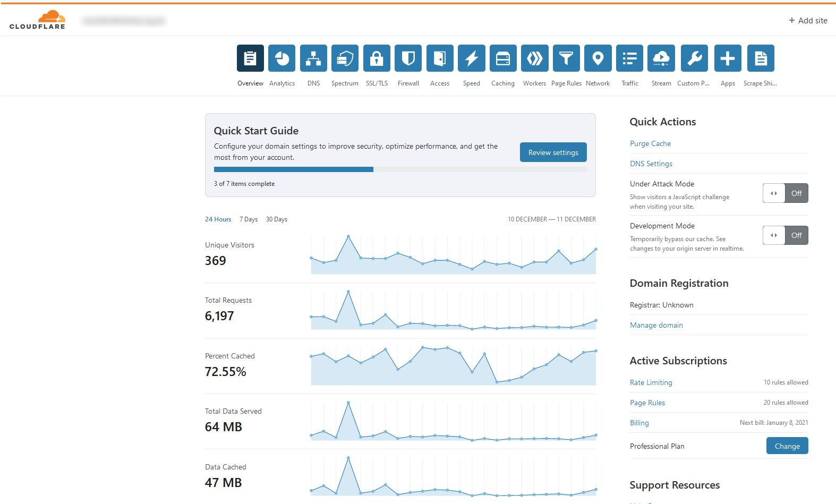Screen dimensions: 836x504
Task: Open the Workers chevrons icon
Action: [535, 58]
